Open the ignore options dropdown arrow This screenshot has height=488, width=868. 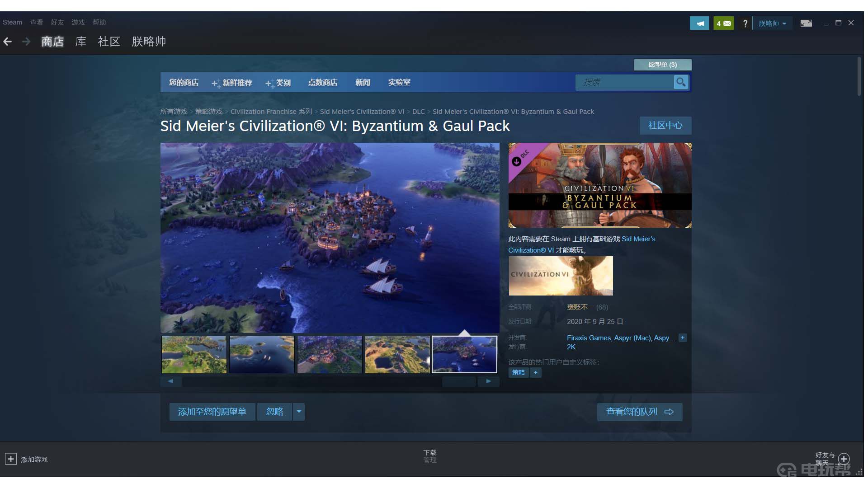point(299,412)
